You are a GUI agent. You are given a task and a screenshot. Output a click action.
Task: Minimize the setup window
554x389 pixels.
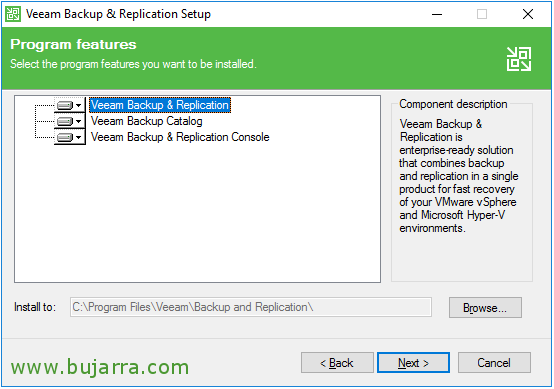[437, 14]
